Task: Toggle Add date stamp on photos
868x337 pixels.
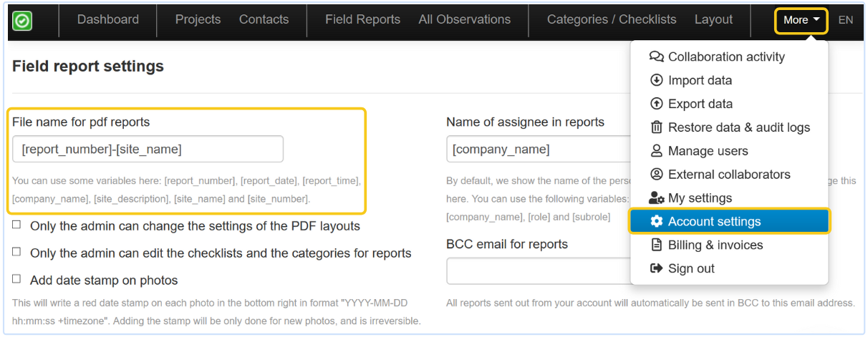Action: tap(16, 280)
